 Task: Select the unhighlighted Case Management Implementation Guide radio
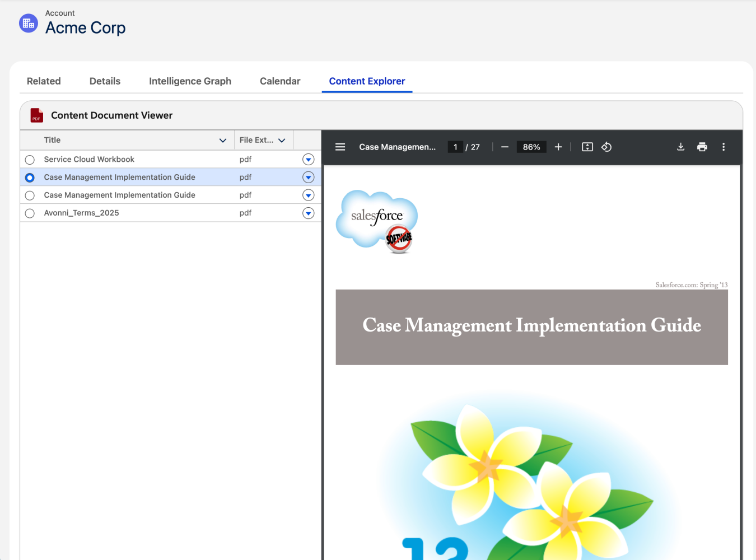[x=30, y=195]
